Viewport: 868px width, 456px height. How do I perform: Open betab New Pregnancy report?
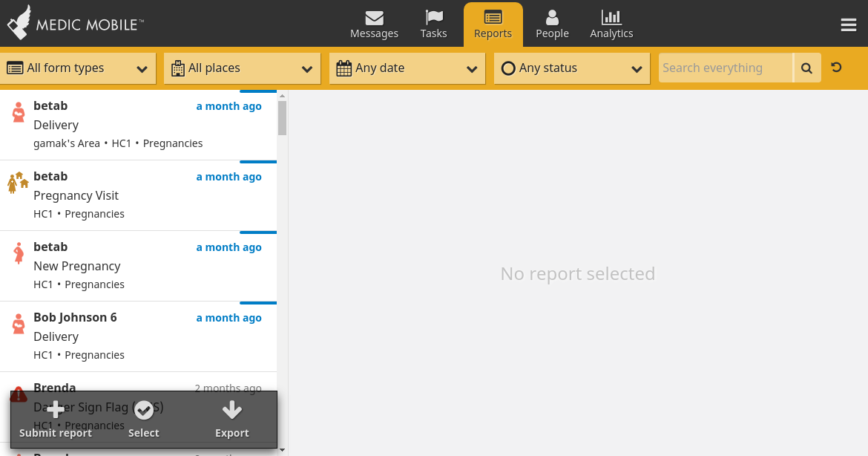(x=139, y=266)
